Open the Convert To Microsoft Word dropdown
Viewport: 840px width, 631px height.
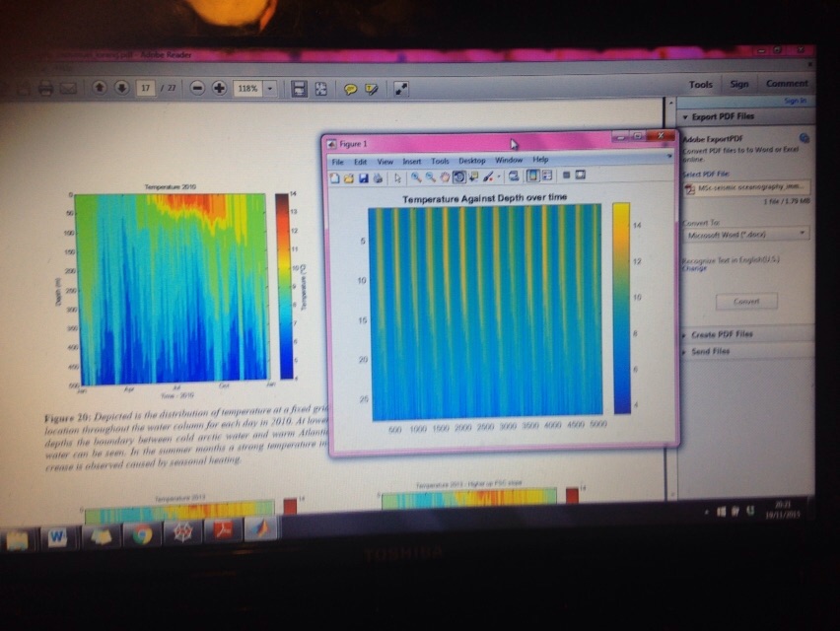(x=745, y=234)
